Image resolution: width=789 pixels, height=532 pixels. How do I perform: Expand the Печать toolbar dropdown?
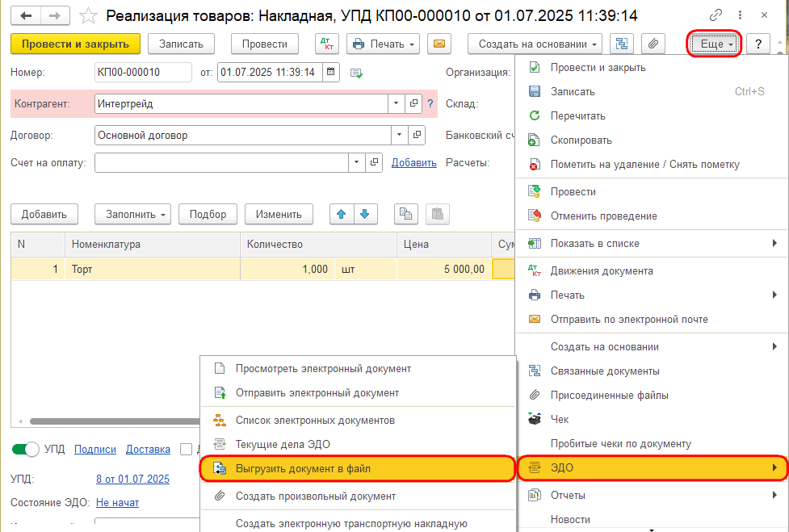click(x=383, y=44)
